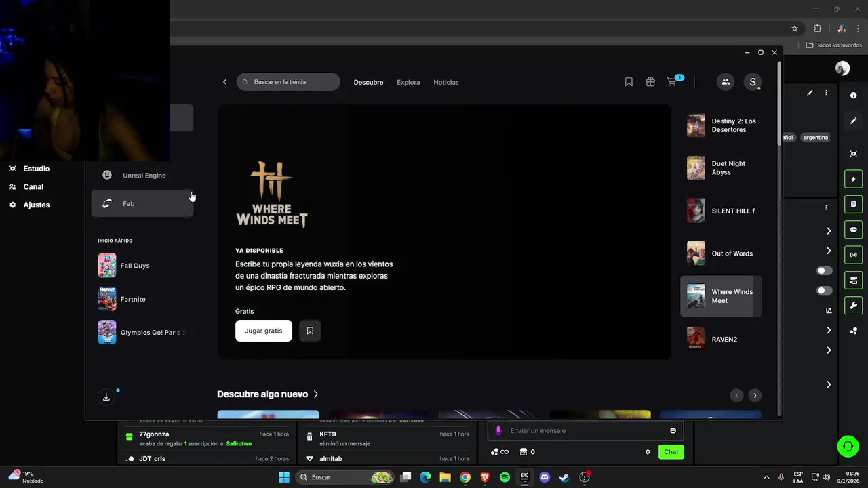This screenshot has width=868, height=488.
Task: Select Out of Words in carousel list
Action: pos(721,253)
